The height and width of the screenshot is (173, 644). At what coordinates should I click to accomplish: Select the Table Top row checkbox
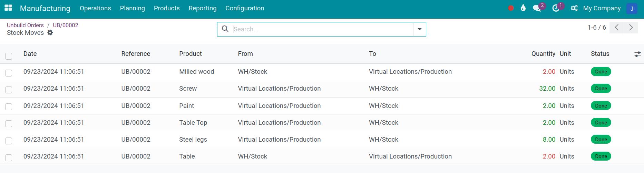(x=9, y=123)
